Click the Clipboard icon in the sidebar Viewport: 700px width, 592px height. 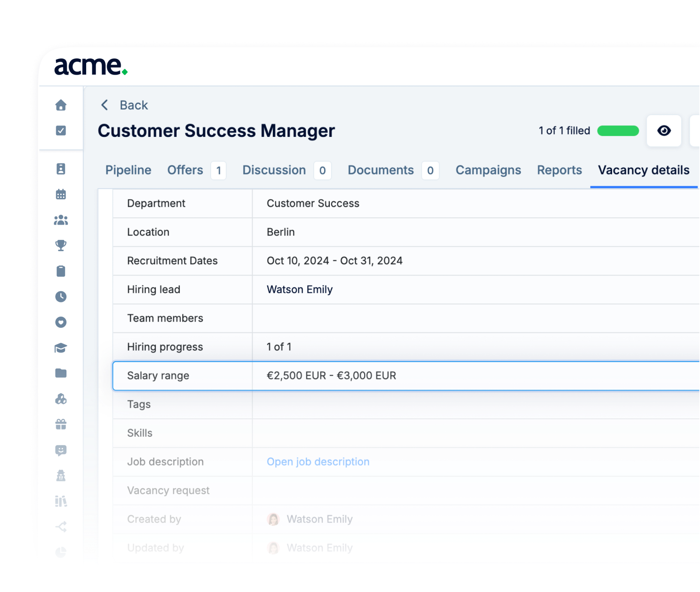60,271
